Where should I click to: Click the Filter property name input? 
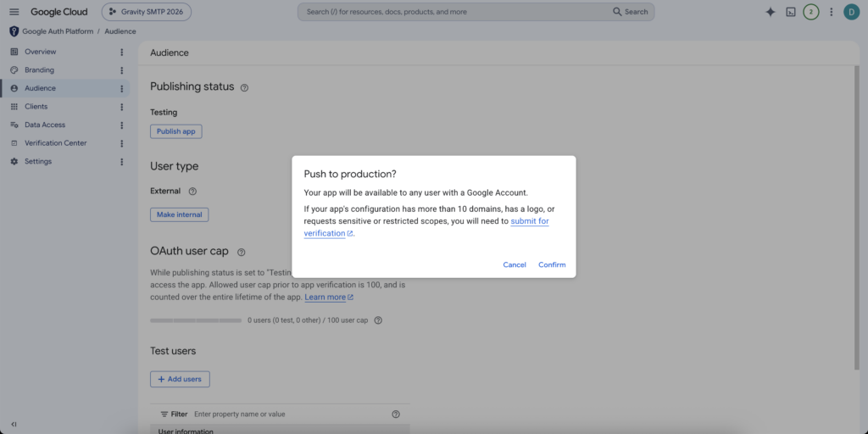[x=291, y=414]
